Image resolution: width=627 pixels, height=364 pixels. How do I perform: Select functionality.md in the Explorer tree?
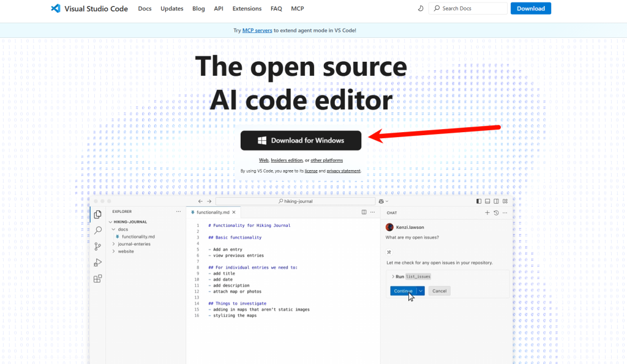point(138,237)
